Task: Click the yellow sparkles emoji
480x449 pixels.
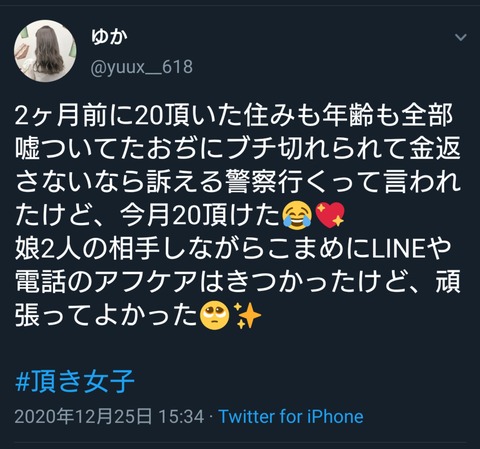Action: coord(247,315)
